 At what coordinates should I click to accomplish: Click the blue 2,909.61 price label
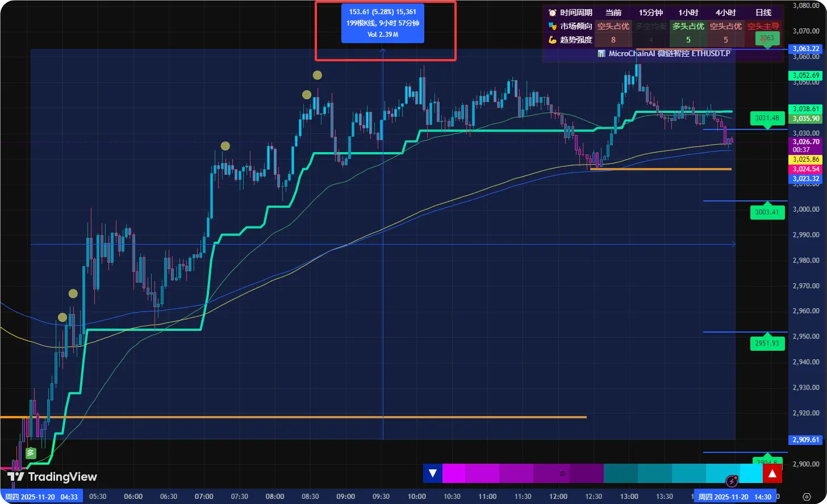click(805, 440)
